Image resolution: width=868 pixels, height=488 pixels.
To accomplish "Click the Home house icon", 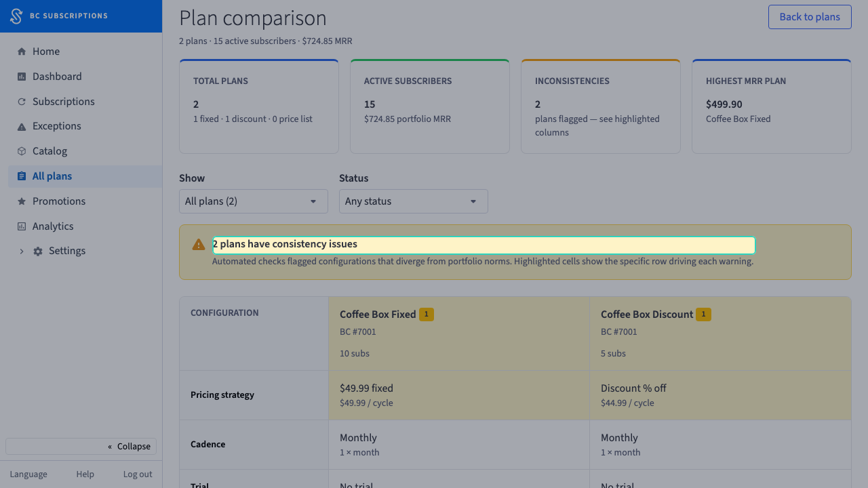I will (22, 52).
